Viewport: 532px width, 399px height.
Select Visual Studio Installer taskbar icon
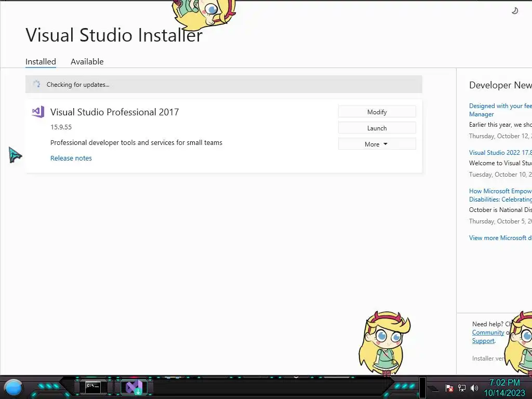coord(134,387)
